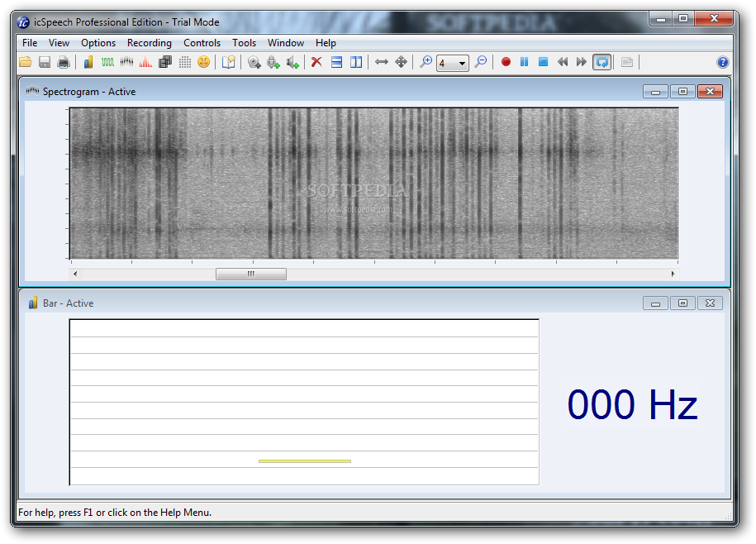756x544 pixels.
Task: Click the dotted grid toolbar icon
Action: (184, 62)
